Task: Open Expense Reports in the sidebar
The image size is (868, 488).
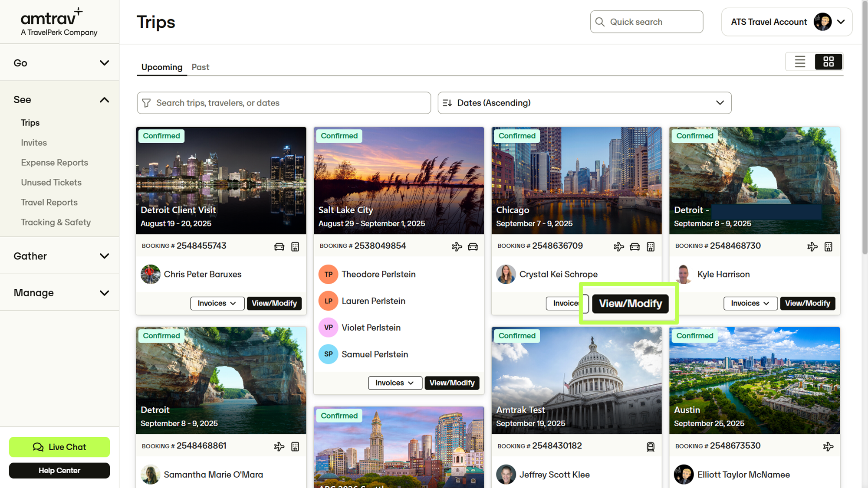Action: pos(54,163)
